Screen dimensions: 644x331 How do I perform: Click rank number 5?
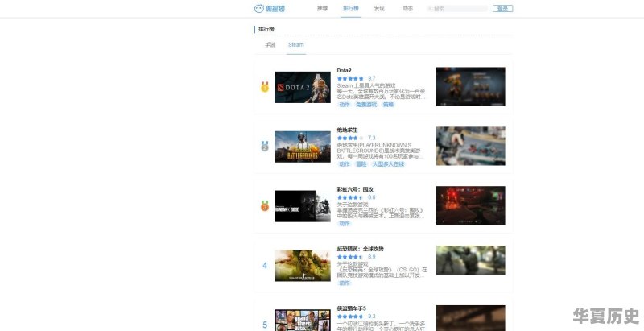[265, 325]
